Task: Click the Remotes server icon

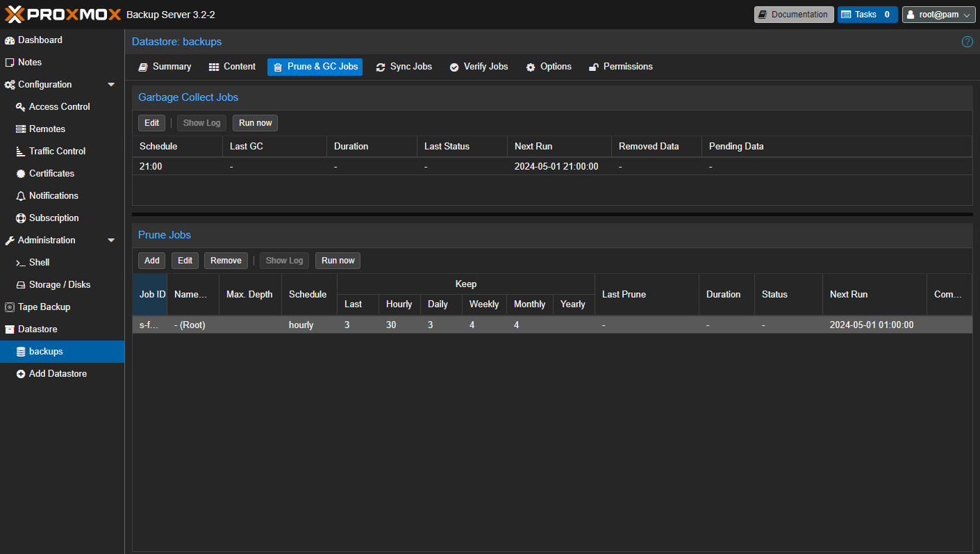Action: click(21, 129)
